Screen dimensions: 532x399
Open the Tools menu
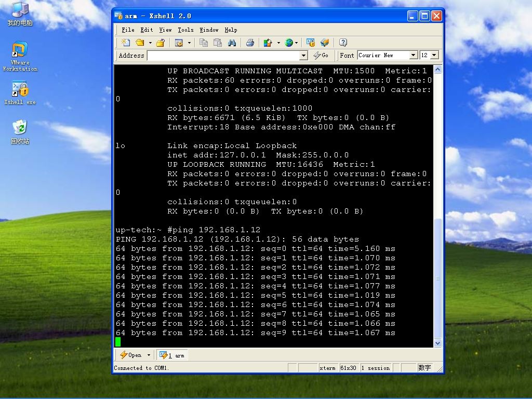pyautogui.click(x=185, y=30)
